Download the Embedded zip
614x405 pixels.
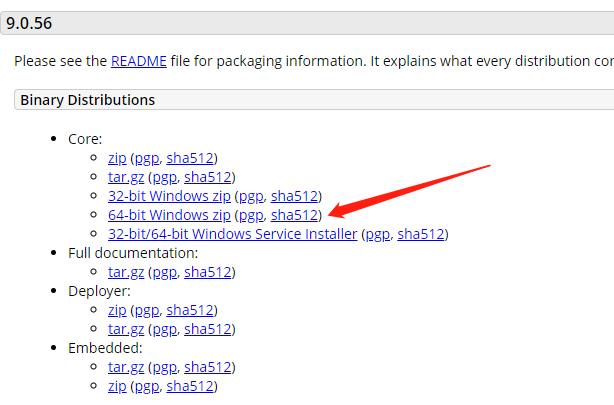[116, 386]
